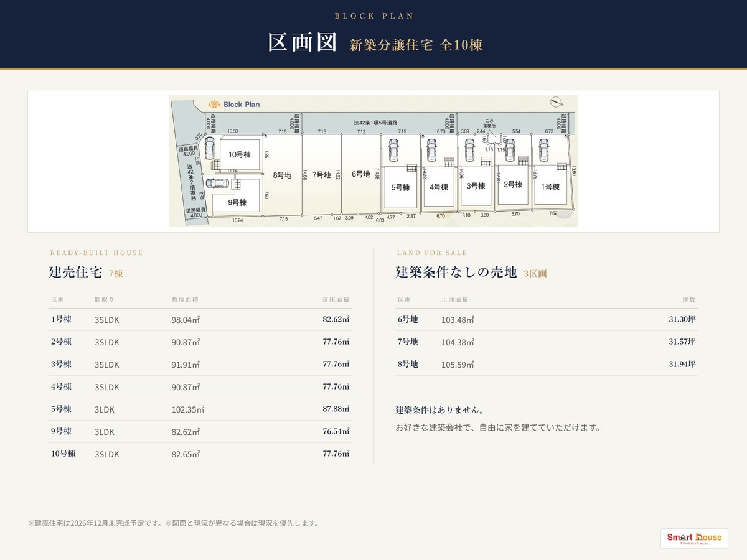Click the 76.54㎡ floor area value
Screen dimensions: 747x560
pos(336,431)
